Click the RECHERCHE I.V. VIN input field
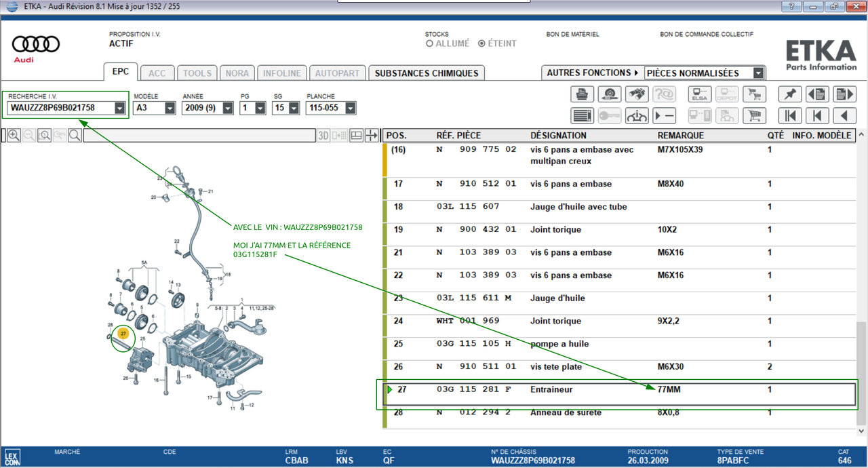Viewport: 868px width, 468px height. click(x=61, y=108)
